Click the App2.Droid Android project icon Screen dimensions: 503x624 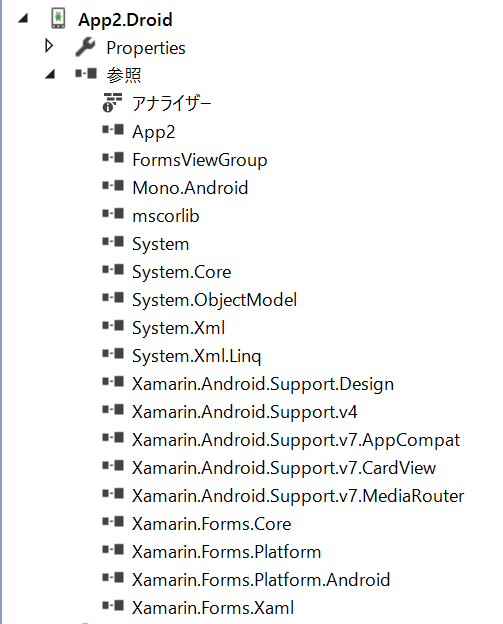click(x=58, y=18)
